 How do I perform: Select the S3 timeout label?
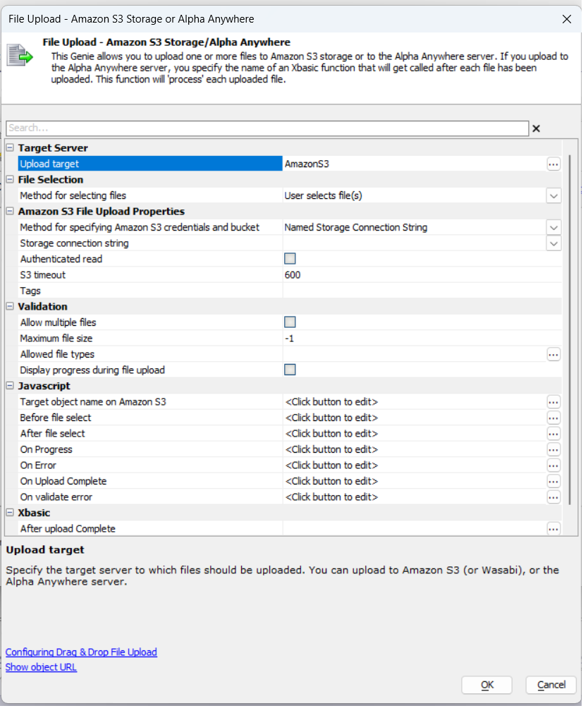pyautogui.click(x=43, y=275)
